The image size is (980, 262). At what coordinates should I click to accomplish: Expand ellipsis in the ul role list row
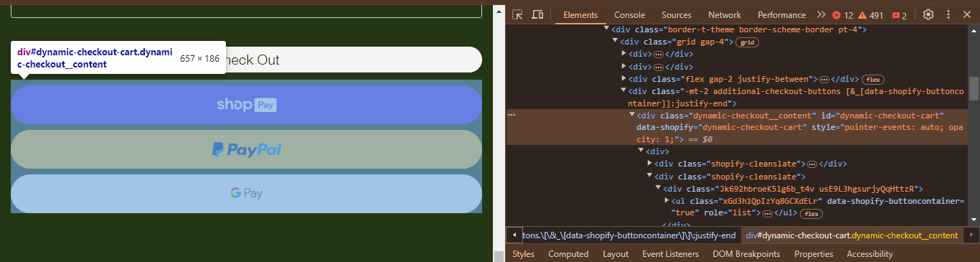tap(767, 213)
